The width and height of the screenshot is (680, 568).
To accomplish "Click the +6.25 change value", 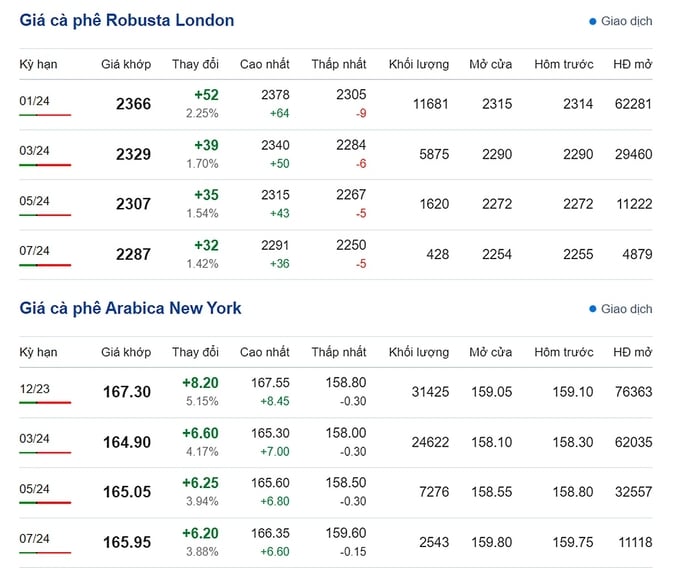I will 200,483.
